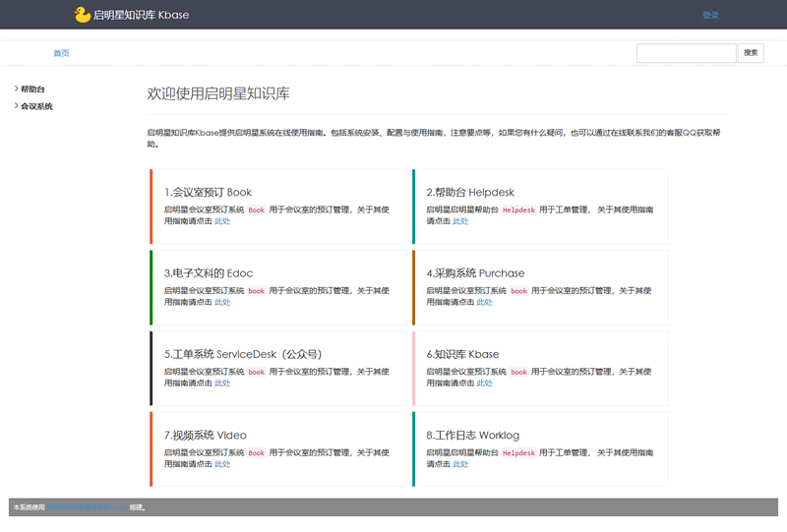Follow 此处 link in 电子文科的 Edoc card

[x=222, y=302]
